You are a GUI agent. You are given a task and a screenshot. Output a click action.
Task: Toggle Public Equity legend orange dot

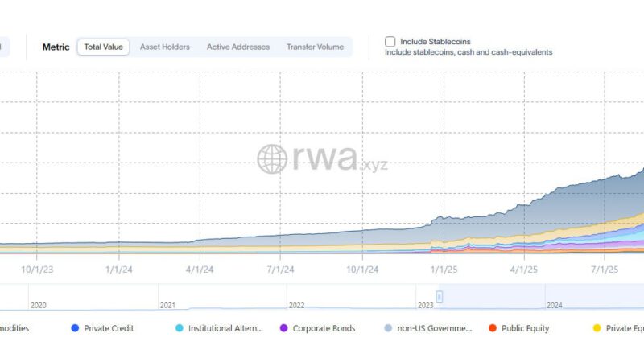(x=492, y=328)
